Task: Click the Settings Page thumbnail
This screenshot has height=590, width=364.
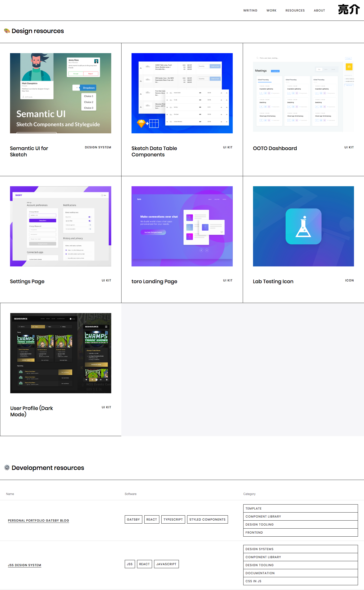Action: (x=61, y=226)
